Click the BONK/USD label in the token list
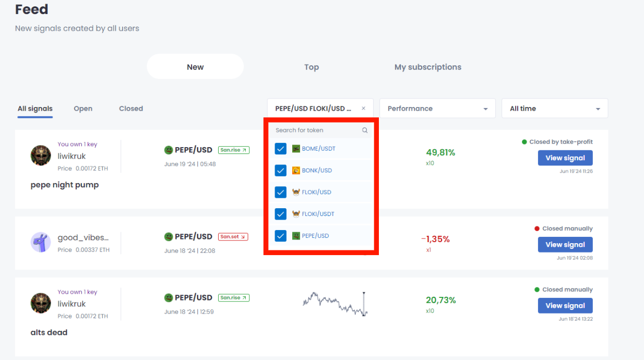644x360 pixels. point(317,171)
